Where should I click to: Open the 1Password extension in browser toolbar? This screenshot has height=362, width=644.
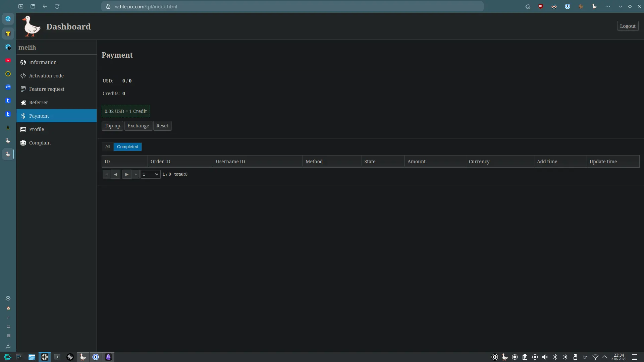[568, 6]
